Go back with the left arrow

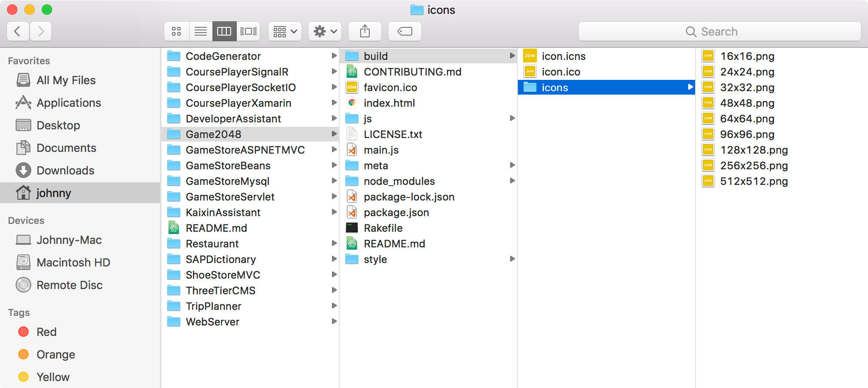pos(18,31)
